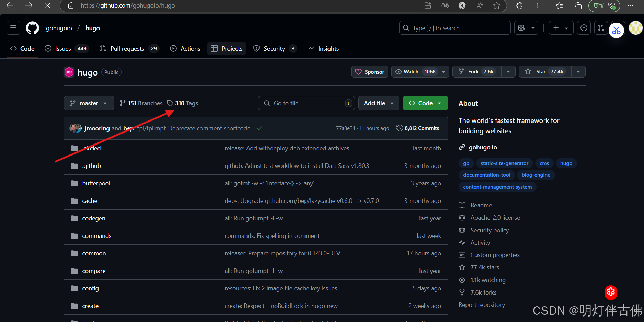Open the user avatar menu
The width and height of the screenshot is (644, 322).
point(635,28)
